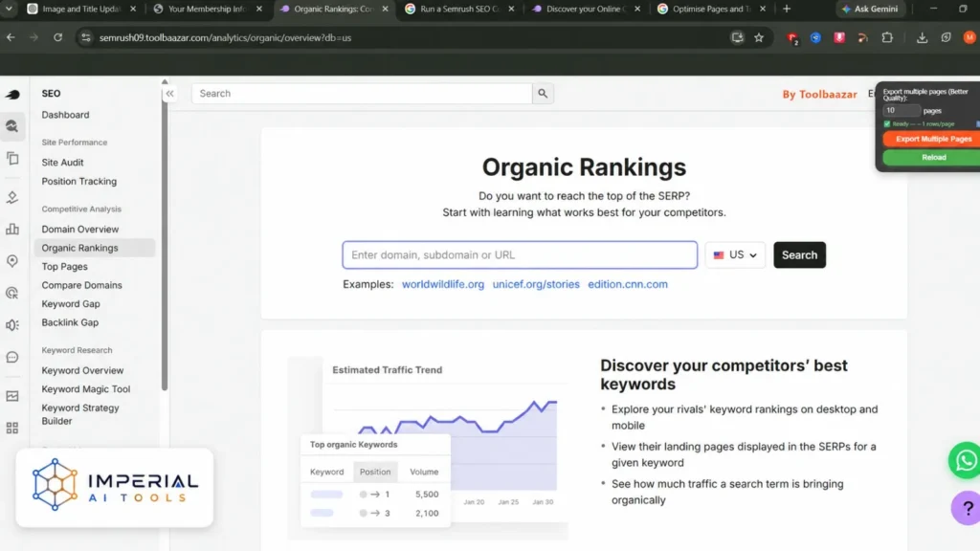
Task: Focus the domain, subdomain or URL field
Action: (520, 254)
